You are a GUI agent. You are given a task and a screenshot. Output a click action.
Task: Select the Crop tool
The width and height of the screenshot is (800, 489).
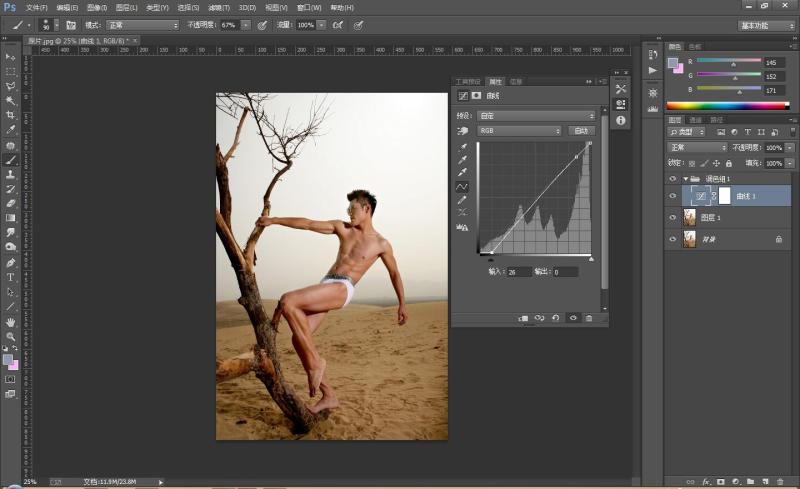(10, 115)
